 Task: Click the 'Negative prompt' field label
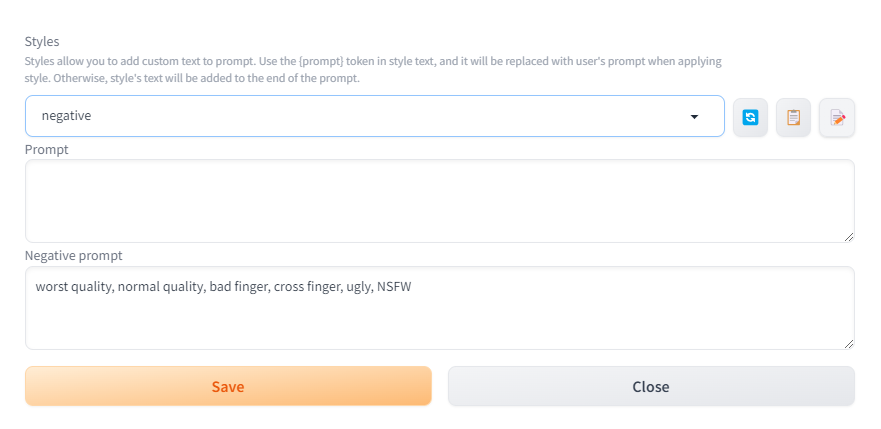(x=73, y=256)
